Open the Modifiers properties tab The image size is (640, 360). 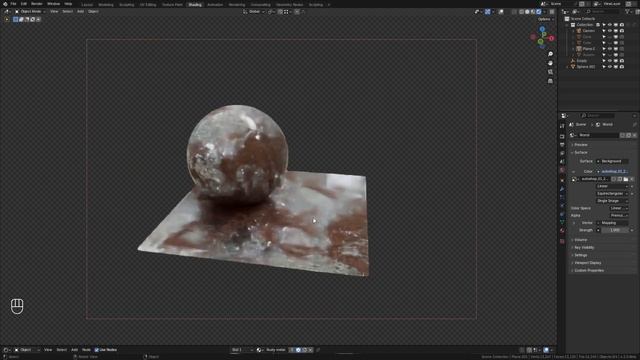pos(562,189)
